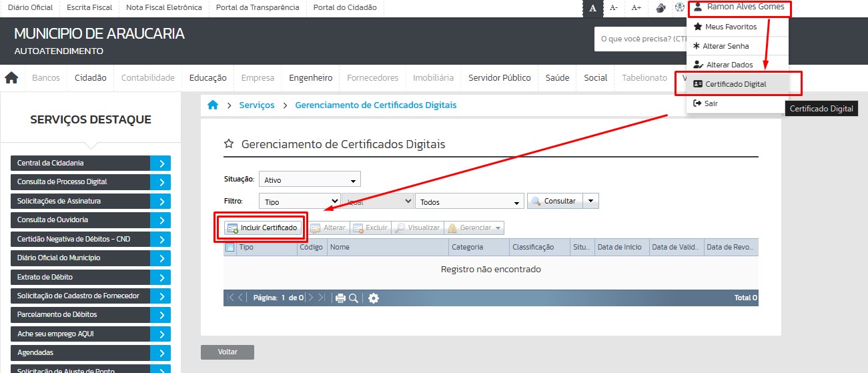
Task: Open the Servidor Público navigation tab
Action: [x=500, y=78]
